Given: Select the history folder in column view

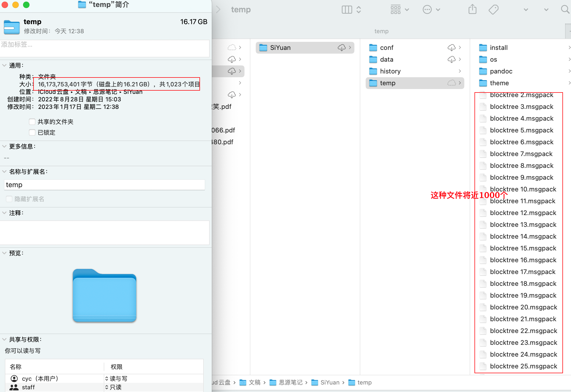Looking at the screenshot, I should point(390,71).
